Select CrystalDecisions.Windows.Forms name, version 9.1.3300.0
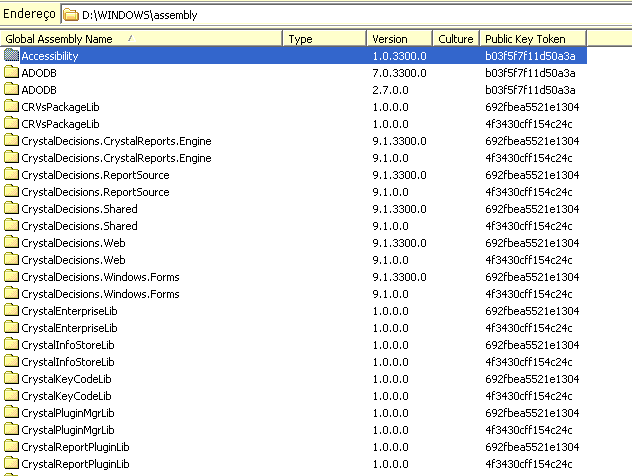Screen dimensions: 632x476 (x=100, y=277)
